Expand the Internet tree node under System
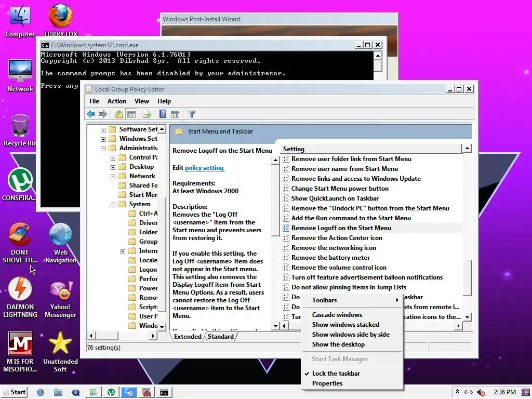Viewport: 532px width, 399px height. click(x=123, y=252)
